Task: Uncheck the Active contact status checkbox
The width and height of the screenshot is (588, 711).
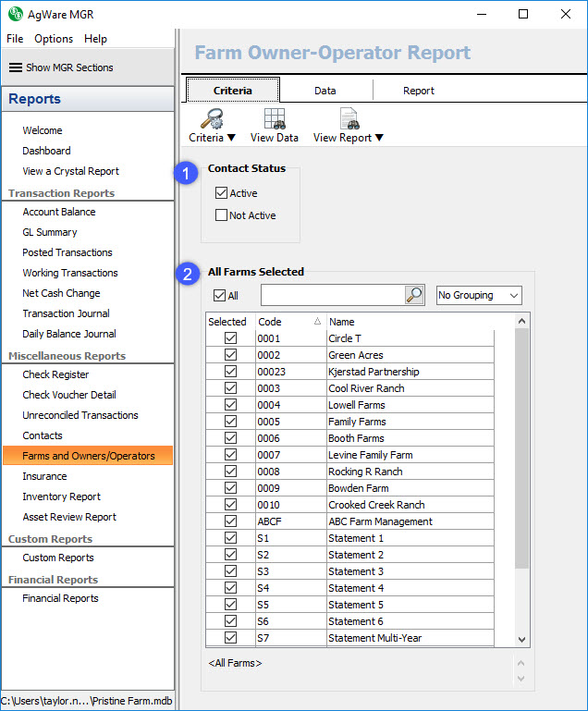Action: point(221,193)
